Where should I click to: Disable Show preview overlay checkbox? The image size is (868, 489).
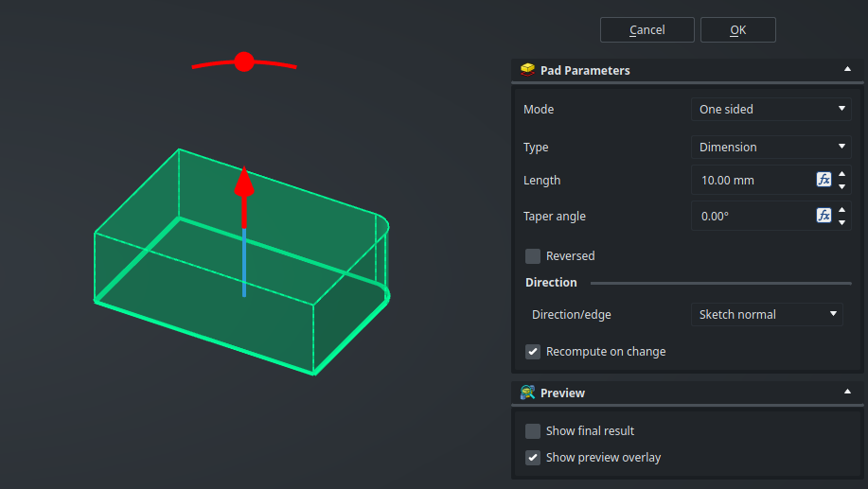pyautogui.click(x=533, y=458)
